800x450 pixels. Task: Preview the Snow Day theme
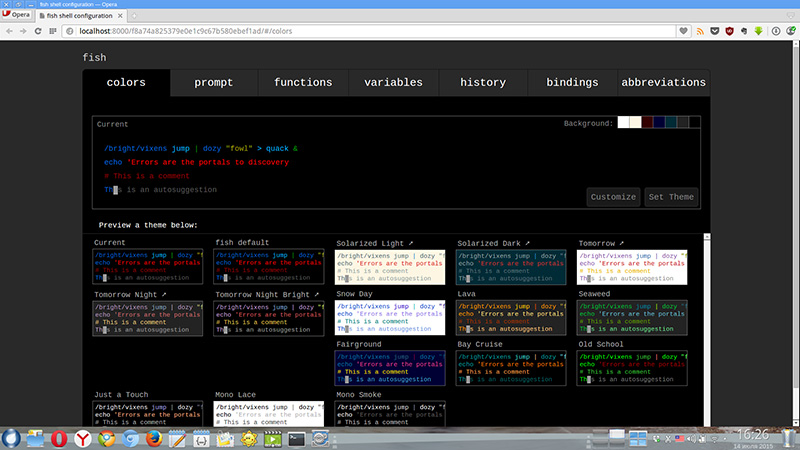coord(390,317)
